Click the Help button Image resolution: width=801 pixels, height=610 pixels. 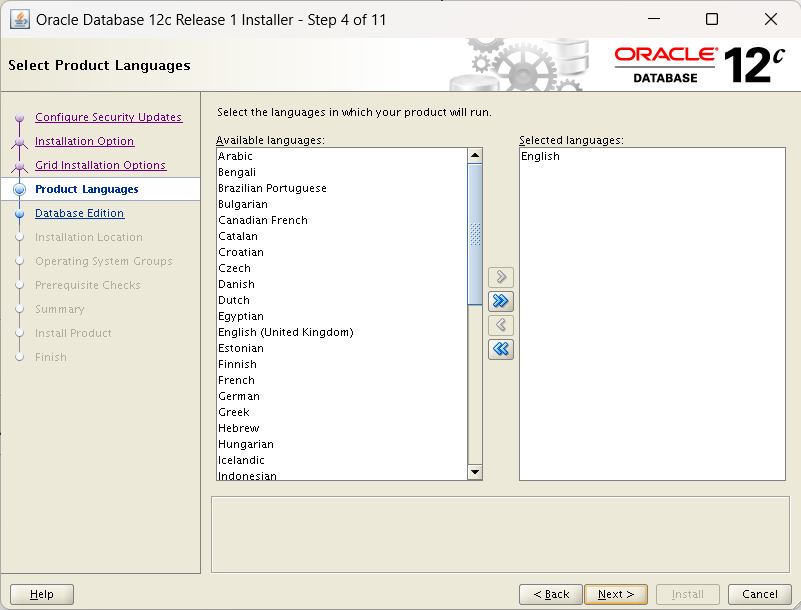(42, 594)
